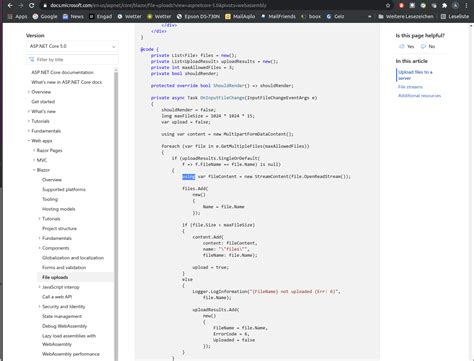Click the red extension icon in toolbar

[x=401, y=5]
